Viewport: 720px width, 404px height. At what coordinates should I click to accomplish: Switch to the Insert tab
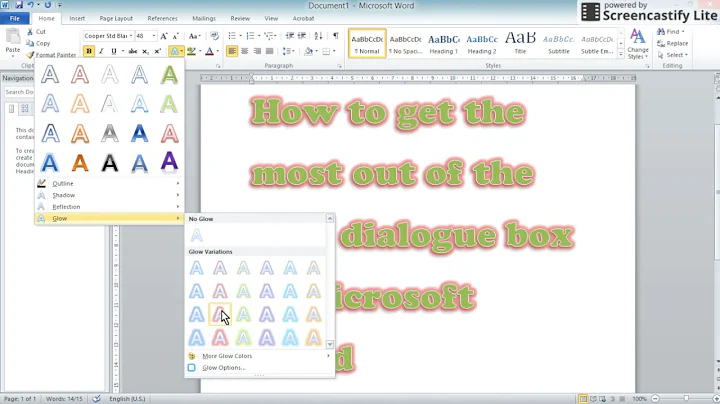77,18
